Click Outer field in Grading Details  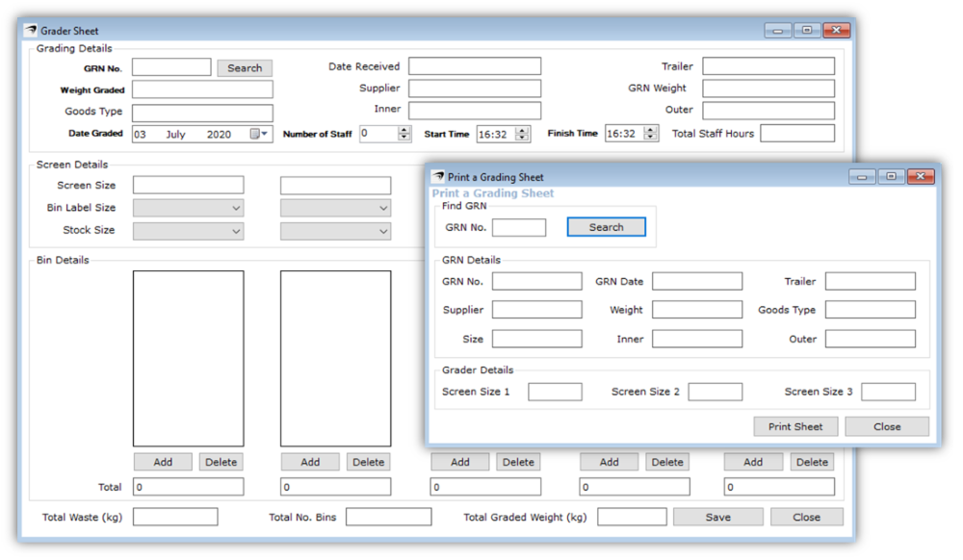(x=768, y=111)
